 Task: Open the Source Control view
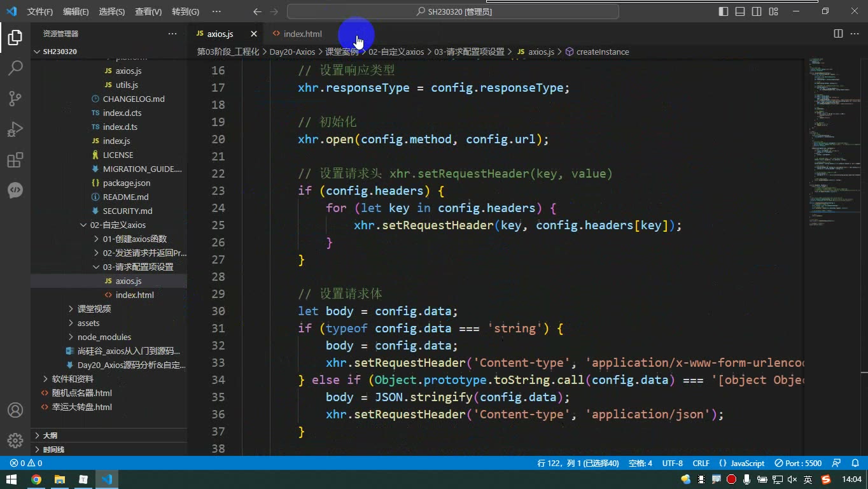pos(15,98)
